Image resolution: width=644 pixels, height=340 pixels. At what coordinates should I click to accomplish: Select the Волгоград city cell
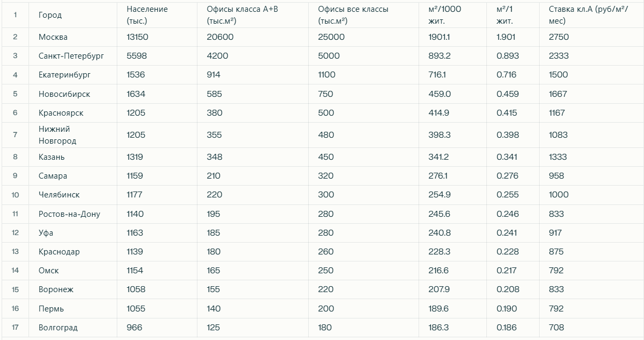click(73, 327)
